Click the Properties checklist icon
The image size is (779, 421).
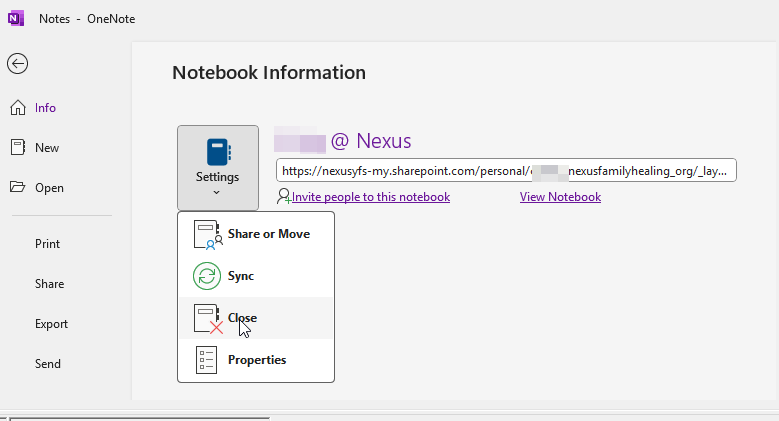(206, 360)
